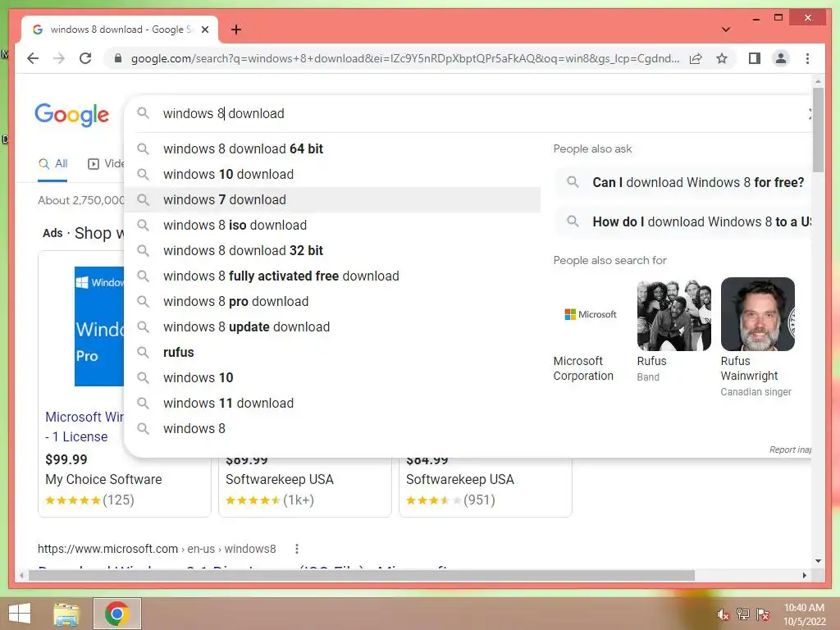Image resolution: width=840 pixels, height=630 pixels.
Task: Pick 'windows 8 fully activated free download'
Action: 332,276
